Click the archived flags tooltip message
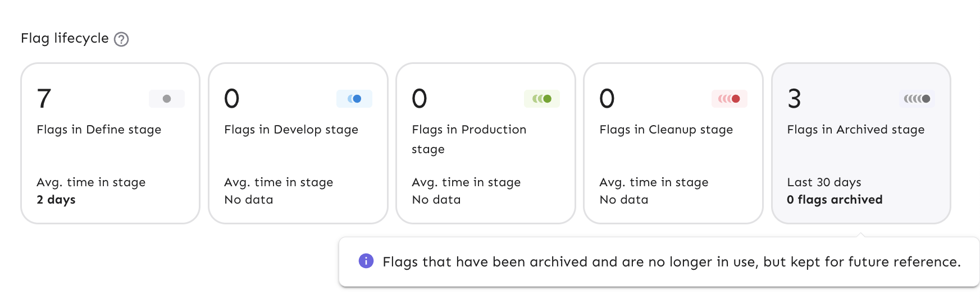Viewport: 980px width, 304px height. 671,262
